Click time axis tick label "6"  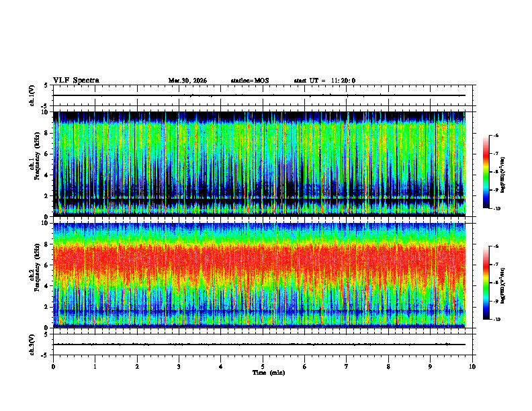tap(305, 367)
